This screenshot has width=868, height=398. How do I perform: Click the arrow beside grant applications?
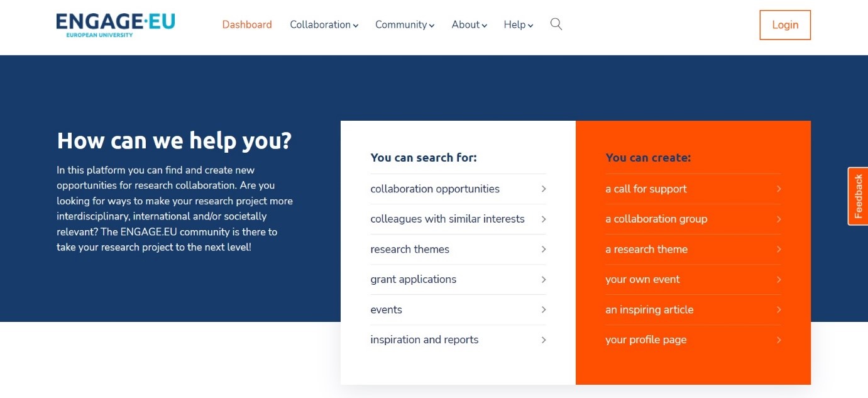[x=543, y=279]
